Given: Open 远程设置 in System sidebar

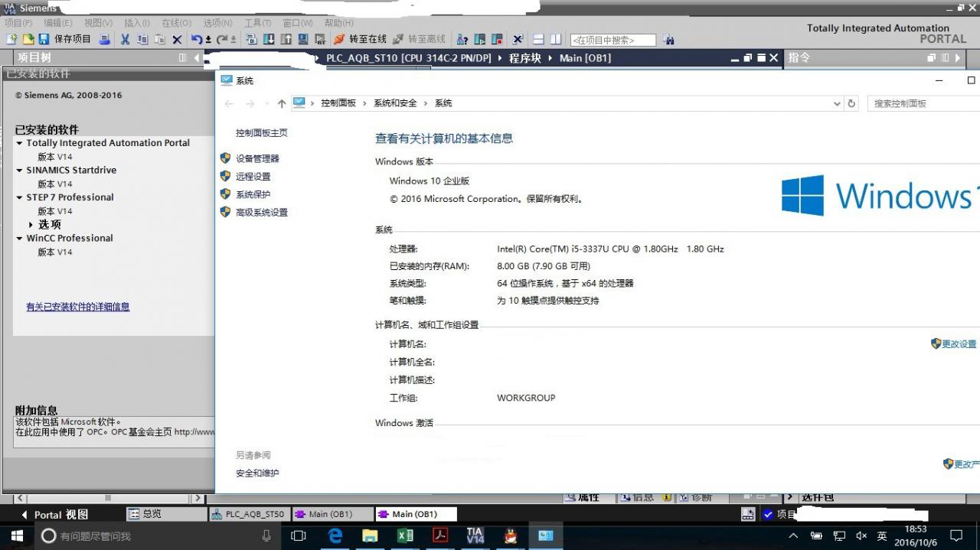Looking at the screenshot, I should [253, 177].
